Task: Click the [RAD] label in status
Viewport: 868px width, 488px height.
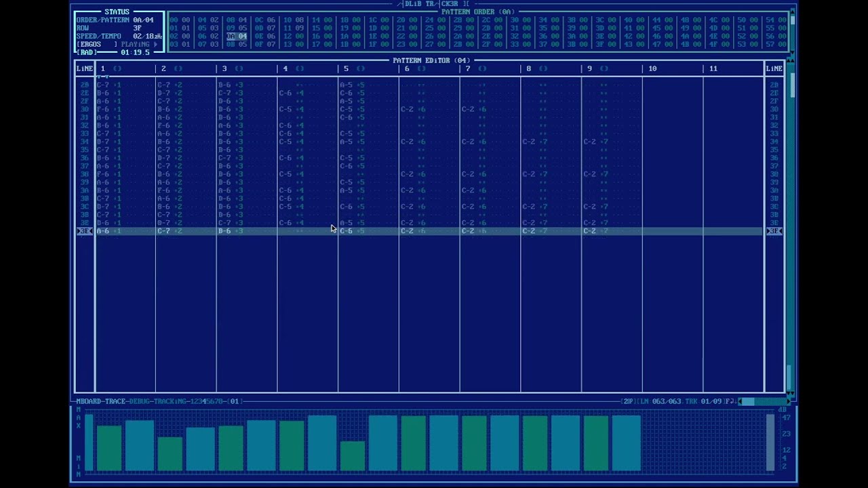Action: pos(87,52)
